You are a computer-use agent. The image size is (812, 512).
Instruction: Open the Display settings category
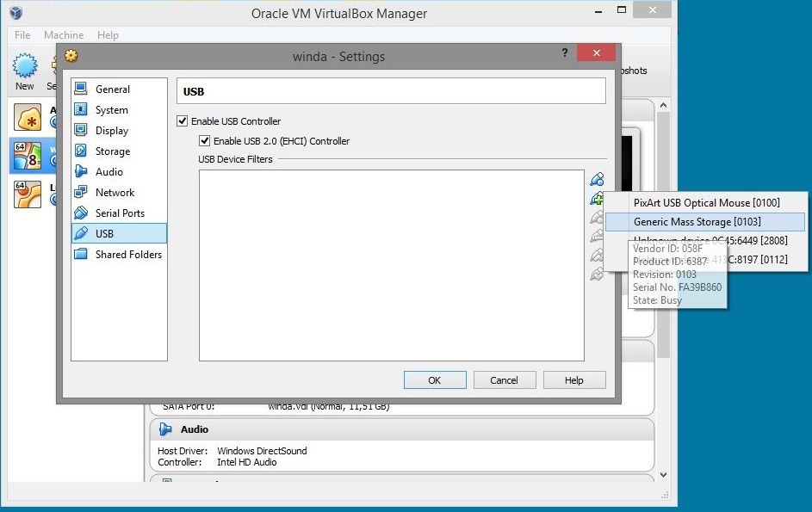click(x=119, y=131)
